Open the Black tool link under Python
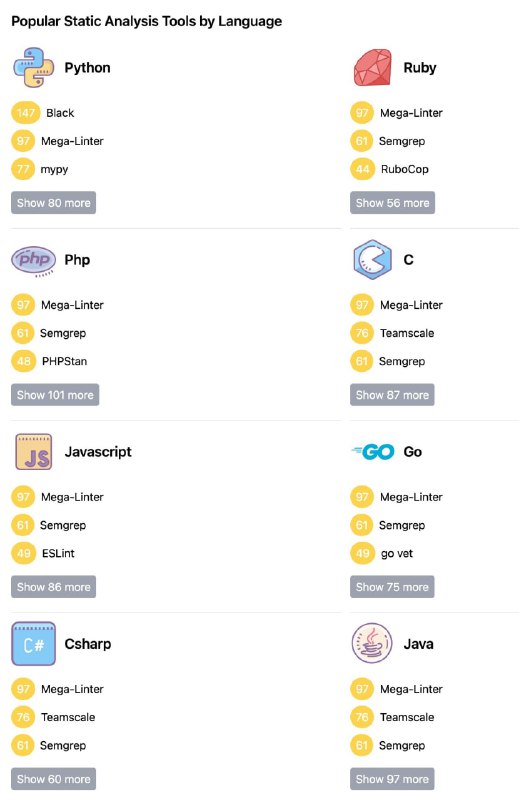The height and width of the screenshot is (800, 519). 60,113
